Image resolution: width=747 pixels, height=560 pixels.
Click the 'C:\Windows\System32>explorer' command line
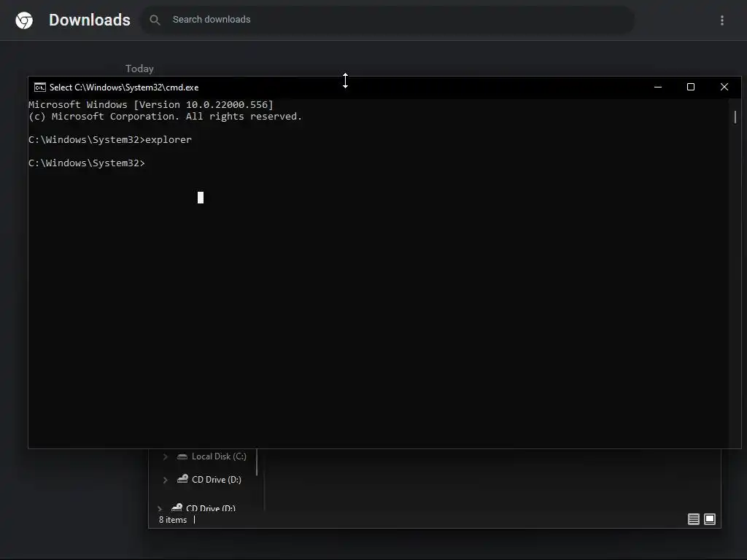point(110,139)
